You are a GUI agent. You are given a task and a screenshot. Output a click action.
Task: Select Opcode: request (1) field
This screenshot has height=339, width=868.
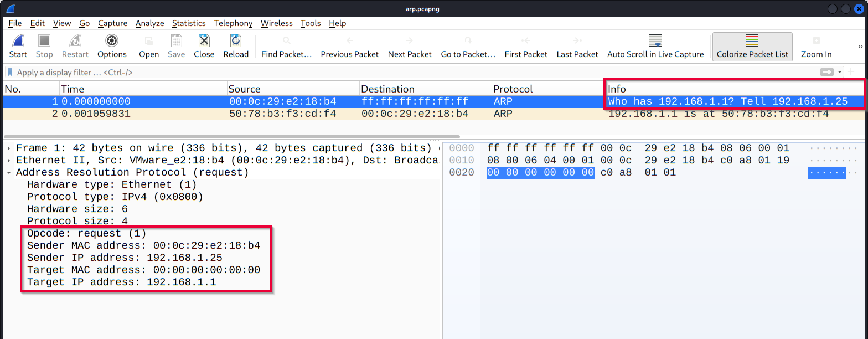click(87, 233)
